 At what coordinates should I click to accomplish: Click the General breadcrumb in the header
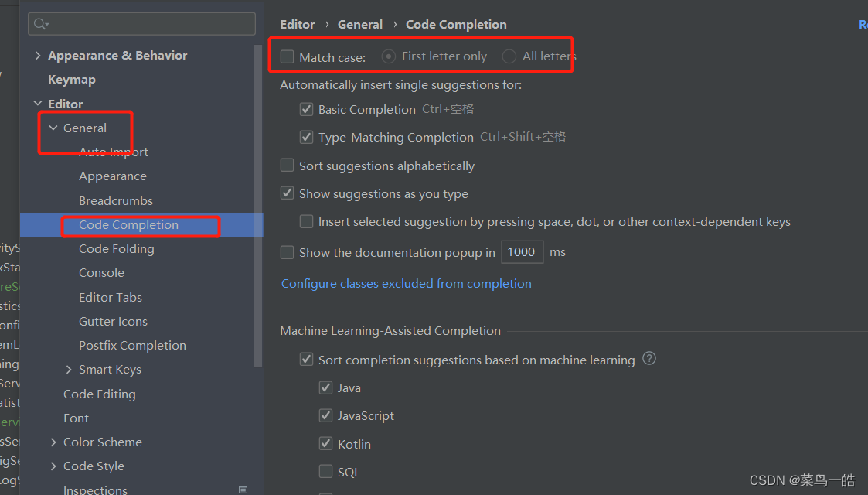click(360, 25)
